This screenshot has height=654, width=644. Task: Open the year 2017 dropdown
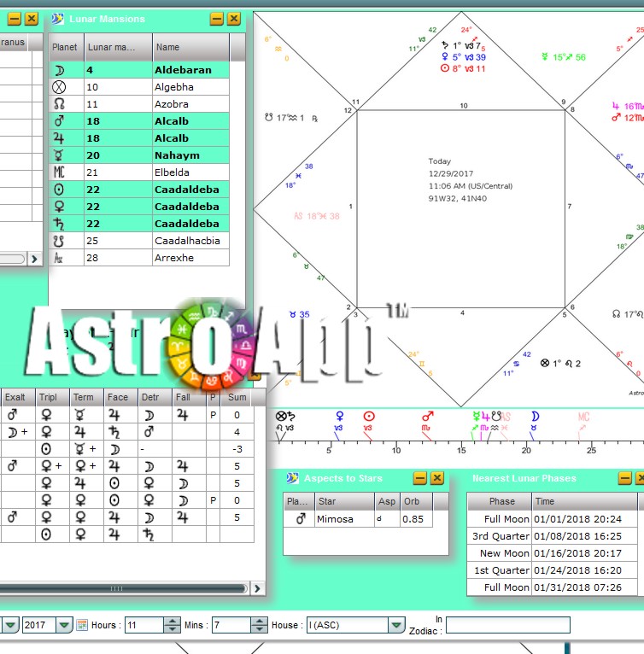(64, 625)
